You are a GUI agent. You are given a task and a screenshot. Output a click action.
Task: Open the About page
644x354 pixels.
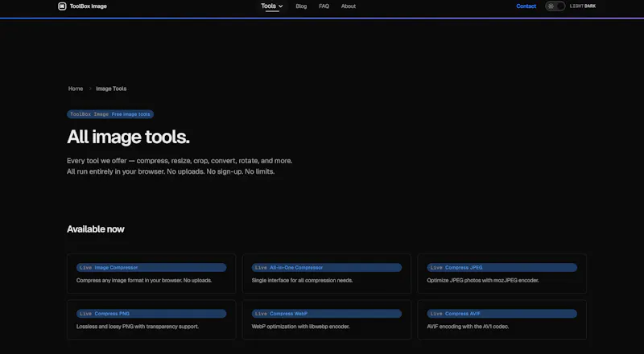coord(349,6)
